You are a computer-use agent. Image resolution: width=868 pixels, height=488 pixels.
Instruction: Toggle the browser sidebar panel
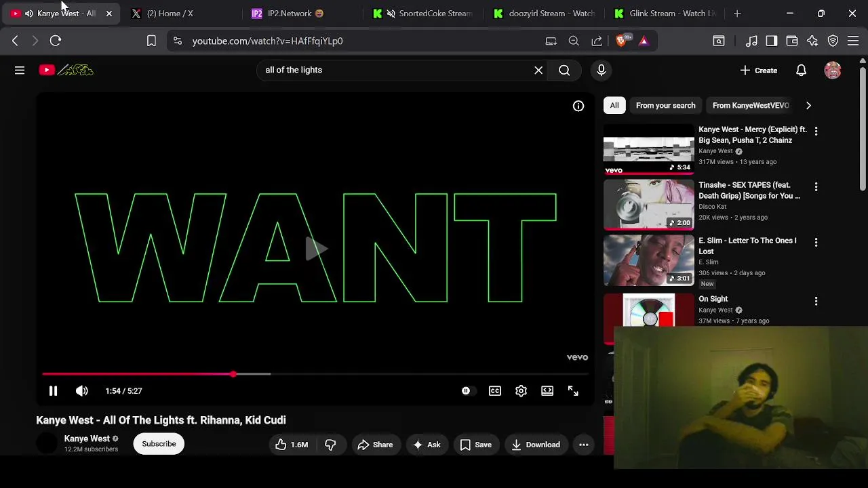click(772, 41)
